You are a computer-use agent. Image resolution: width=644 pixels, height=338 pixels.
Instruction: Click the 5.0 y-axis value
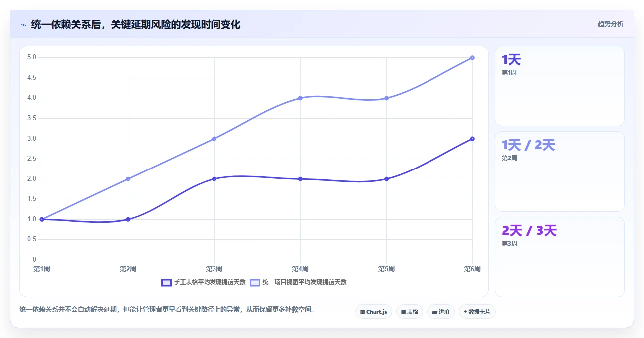(x=32, y=57)
